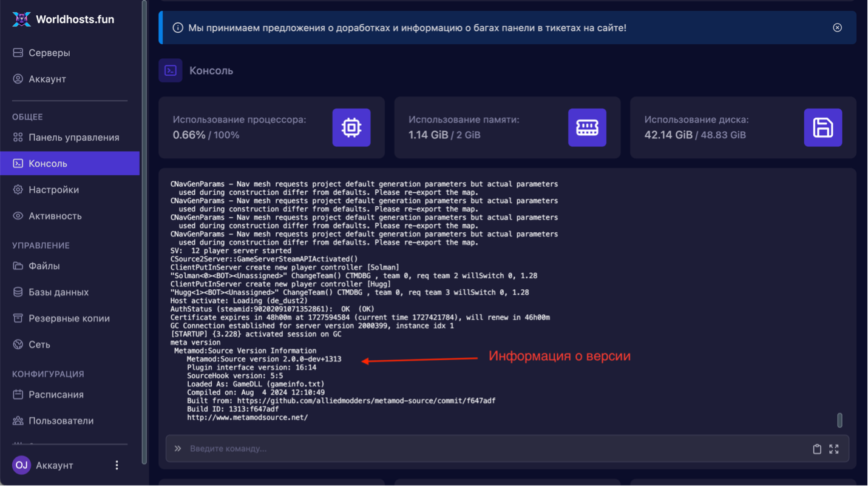Open the account three-dot menu
The width and height of the screenshot is (868, 487).
tap(117, 465)
